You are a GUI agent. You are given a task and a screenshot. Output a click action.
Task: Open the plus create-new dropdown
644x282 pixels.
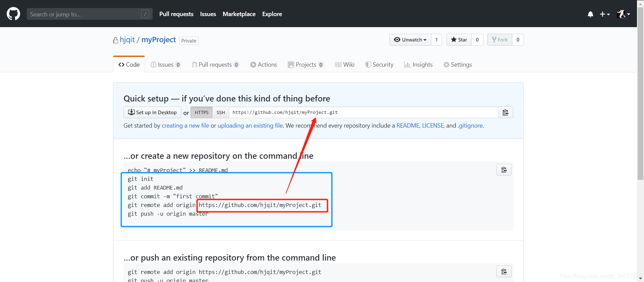(x=605, y=14)
